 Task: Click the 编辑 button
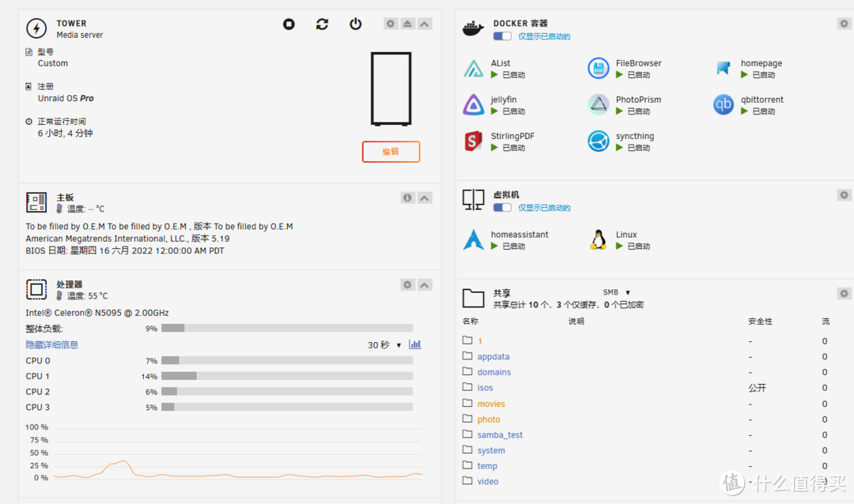tap(391, 152)
